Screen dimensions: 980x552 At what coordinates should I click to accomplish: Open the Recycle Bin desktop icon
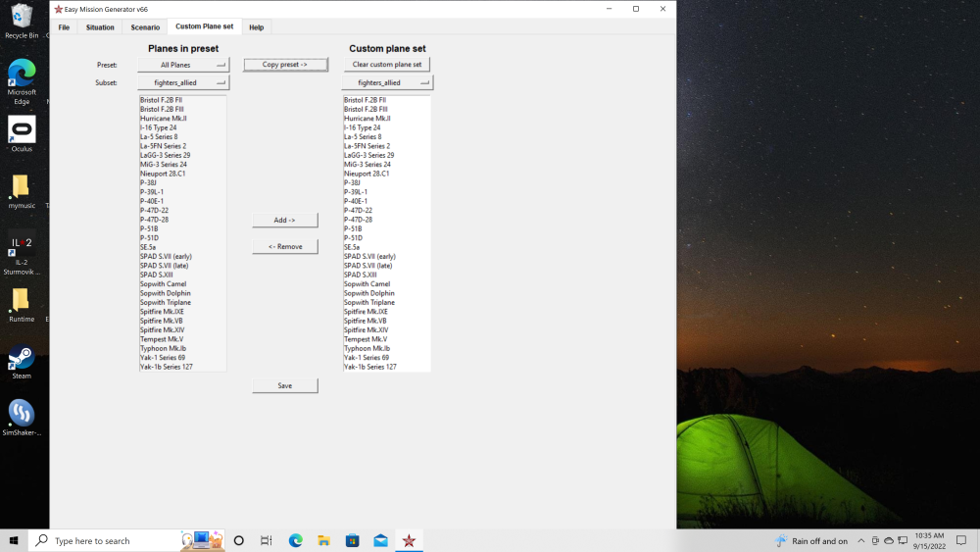22,20
